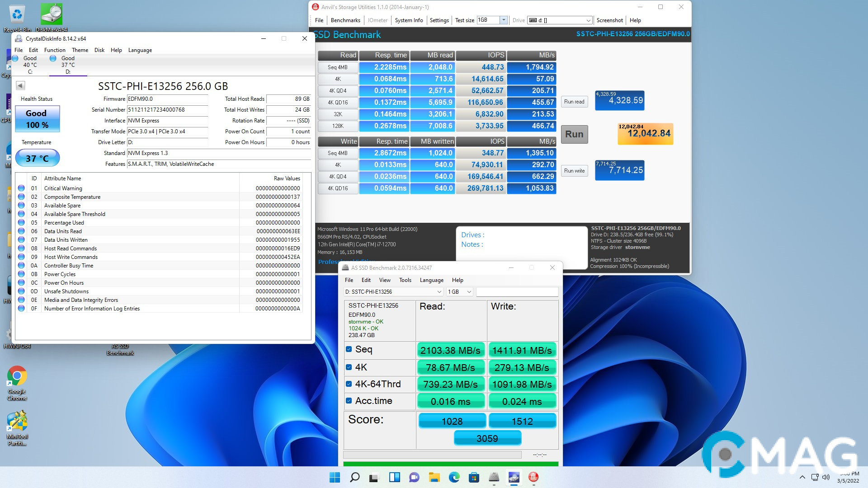Expand the Test size 1GB dropdown
This screenshot has height=488, width=868.
coord(503,20)
